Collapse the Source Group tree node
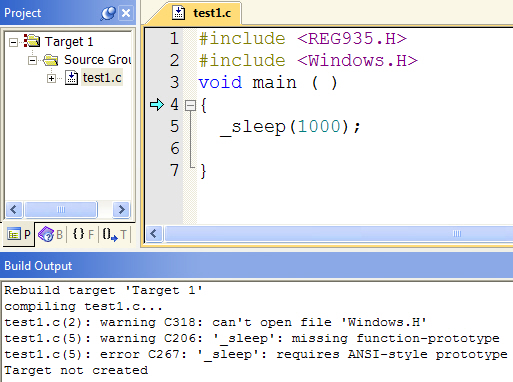This screenshot has width=513, height=382. coord(32,60)
